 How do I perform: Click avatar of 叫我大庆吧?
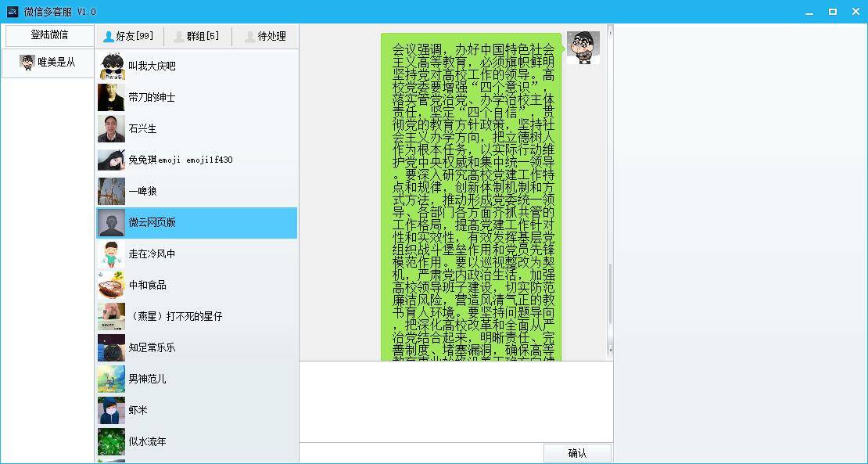coord(111,67)
